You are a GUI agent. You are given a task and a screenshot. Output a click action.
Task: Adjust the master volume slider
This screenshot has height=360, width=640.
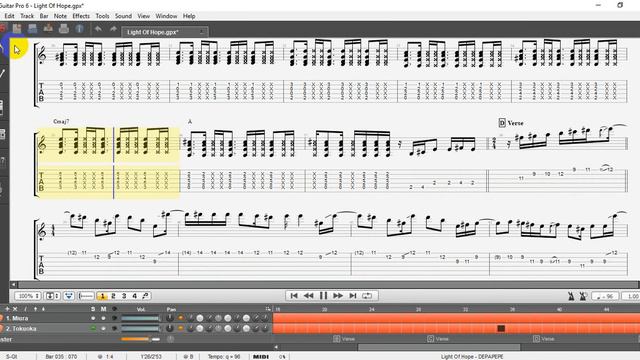click(x=140, y=339)
